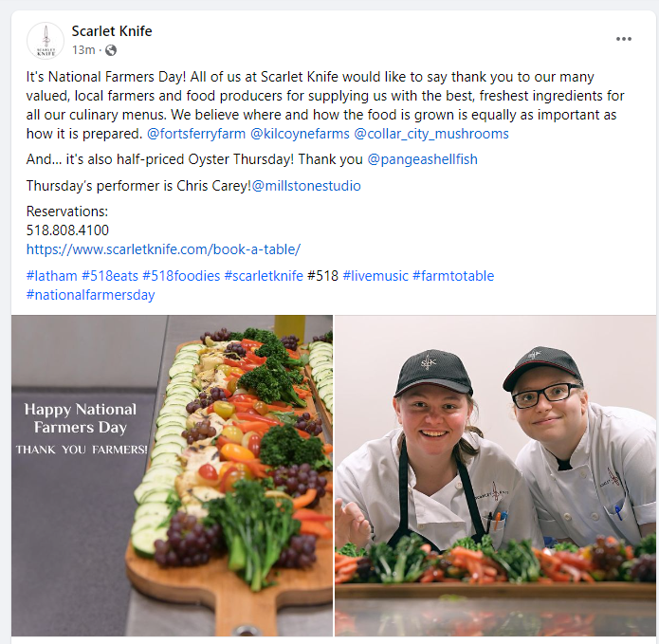The image size is (659, 644).
Task: Select the #latham hashtag
Action: pyautogui.click(x=52, y=276)
